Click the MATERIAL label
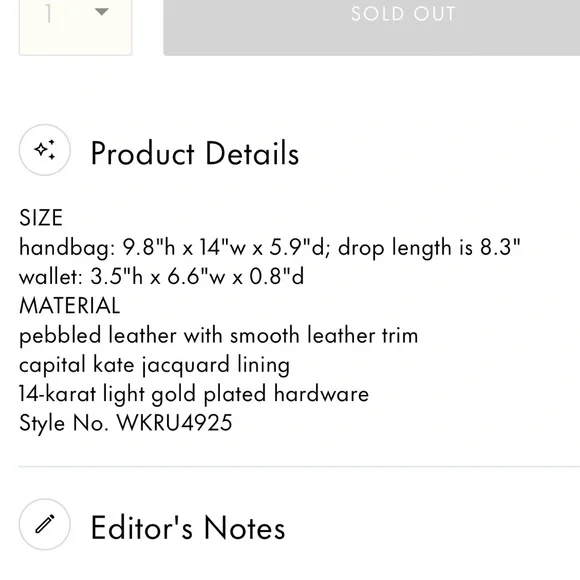580x580 pixels. [70, 306]
